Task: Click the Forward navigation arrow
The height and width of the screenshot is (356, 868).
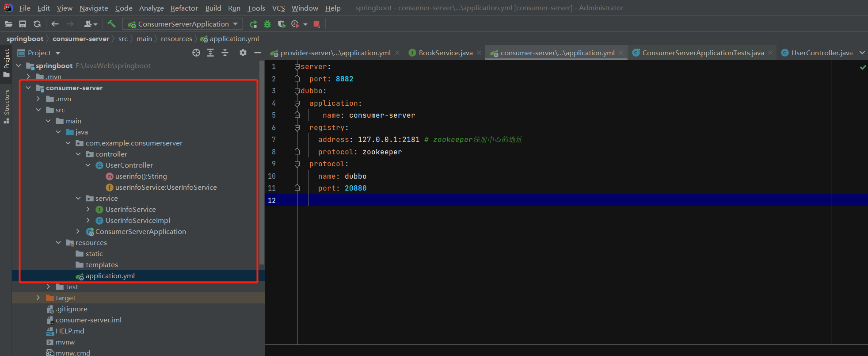Action: (x=70, y=24)
